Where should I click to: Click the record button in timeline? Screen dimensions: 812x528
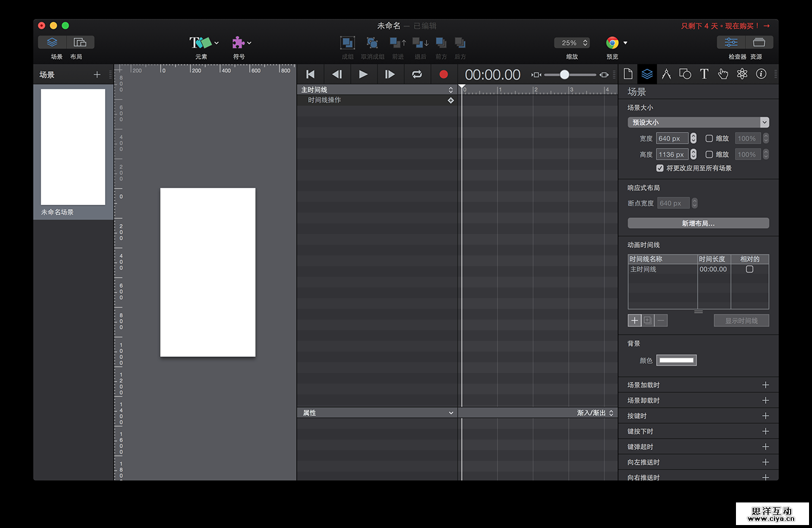tap(443, 74)
